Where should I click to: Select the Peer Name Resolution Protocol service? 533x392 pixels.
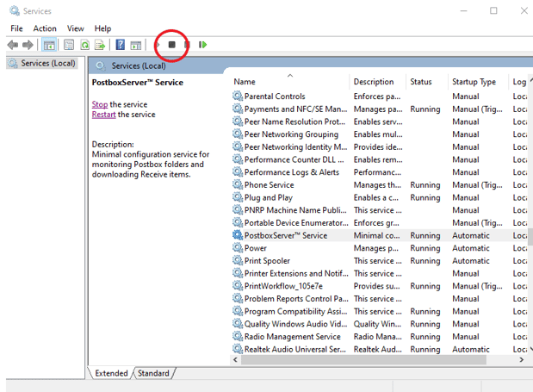tap(294, 121)
